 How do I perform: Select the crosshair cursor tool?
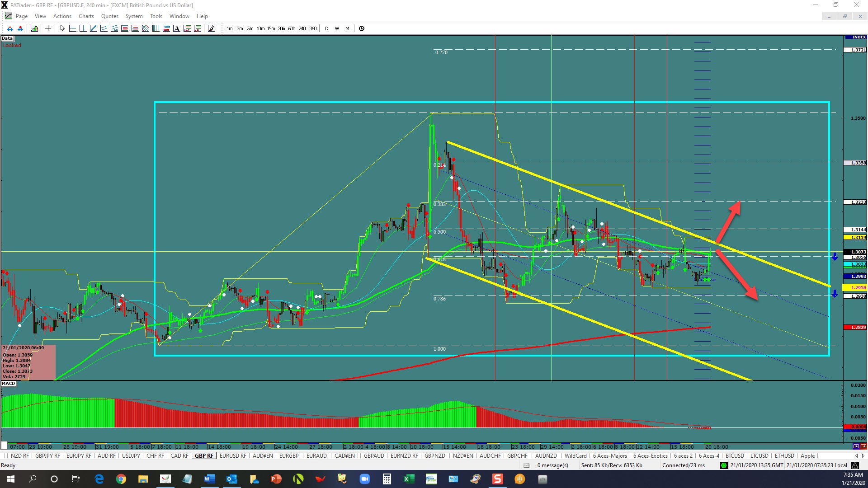point(48,28)
